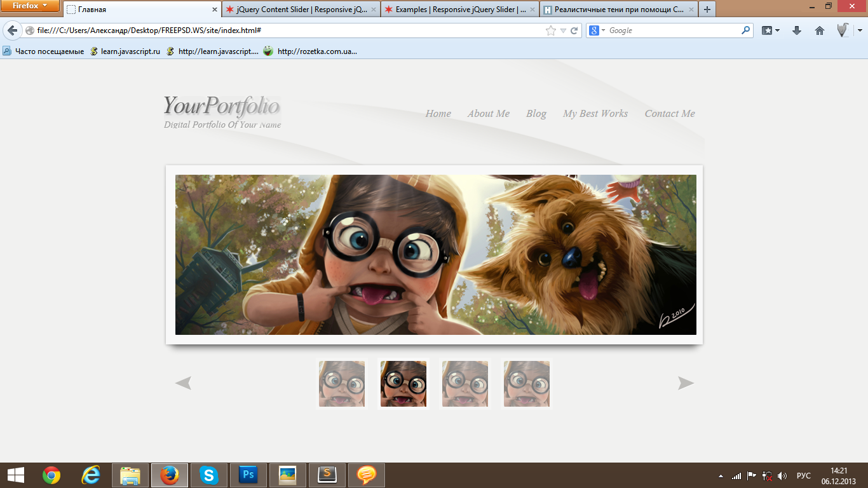This screenshot has width=868, height=488.
Task: Open the downloads arrow icon
Action: pos(797,30)
